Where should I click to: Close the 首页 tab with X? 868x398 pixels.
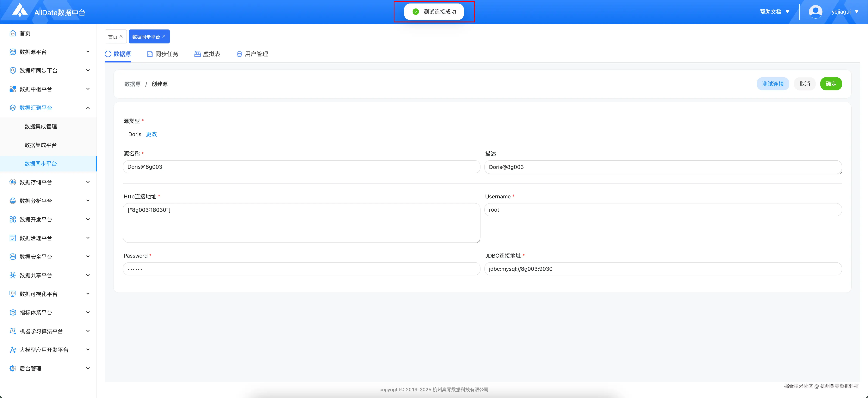click(x=121, y=36)
